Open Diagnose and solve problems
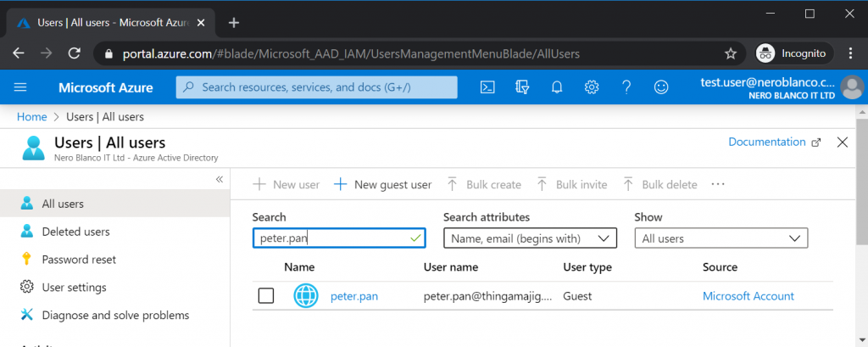 click(x=115, y=315)
